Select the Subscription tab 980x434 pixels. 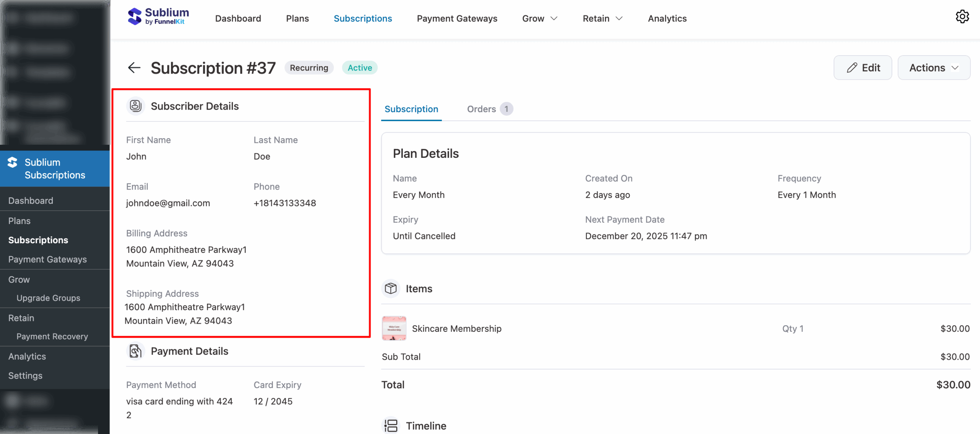pyautogui.click(x=411, y=109)
